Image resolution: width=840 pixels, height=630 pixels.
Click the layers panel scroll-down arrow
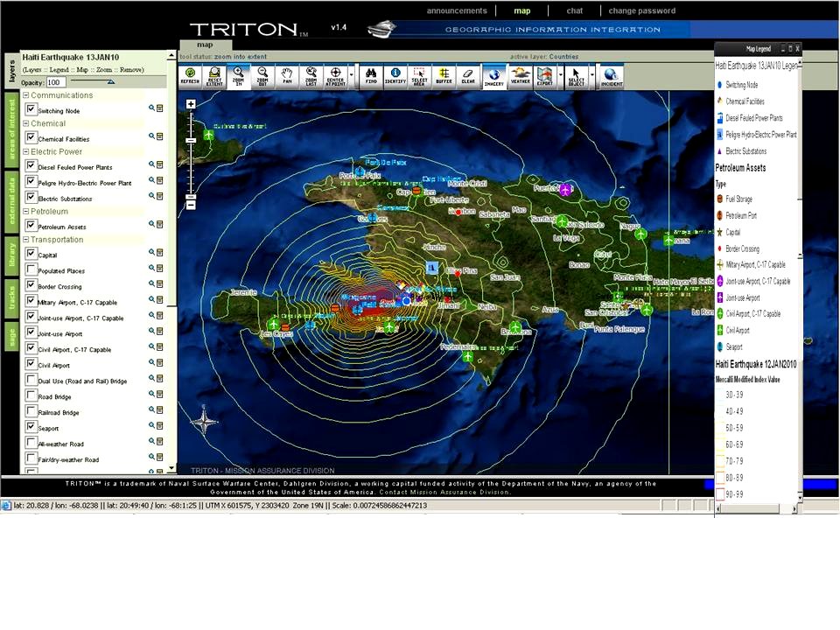171,467
